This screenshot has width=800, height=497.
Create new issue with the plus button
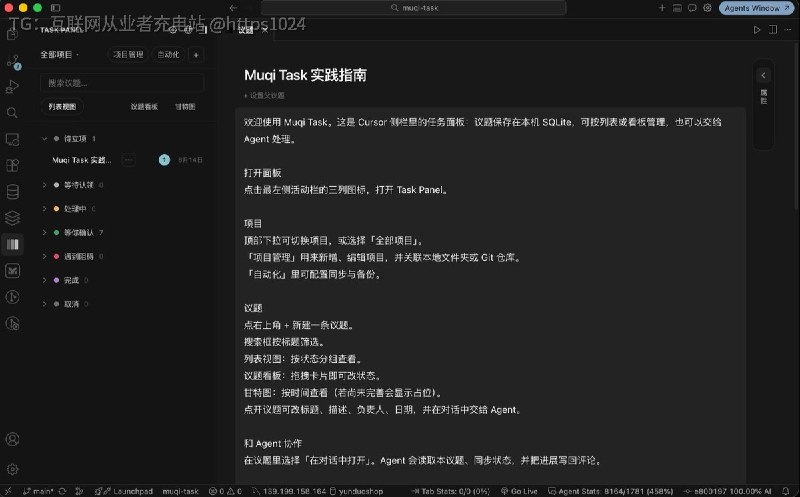pos(196,55)
